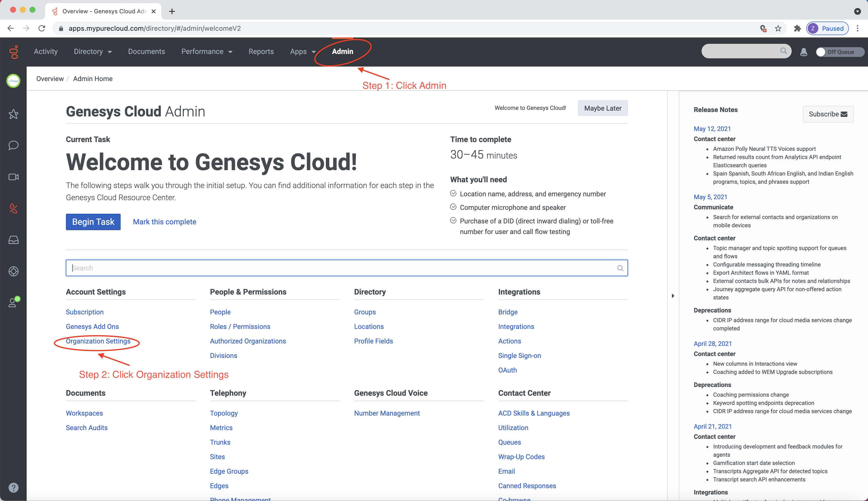
Task: Open the Workspaces link
Action: tap(84, 413)
